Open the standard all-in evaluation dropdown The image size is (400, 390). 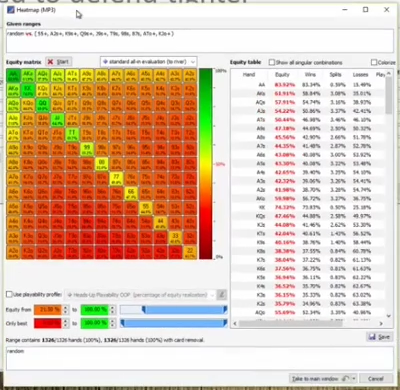click(149, 62)
